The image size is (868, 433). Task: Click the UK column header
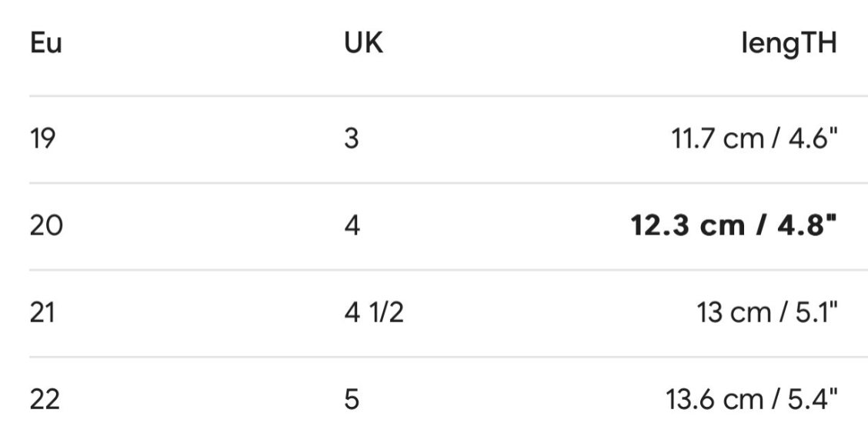click(364, 45)
